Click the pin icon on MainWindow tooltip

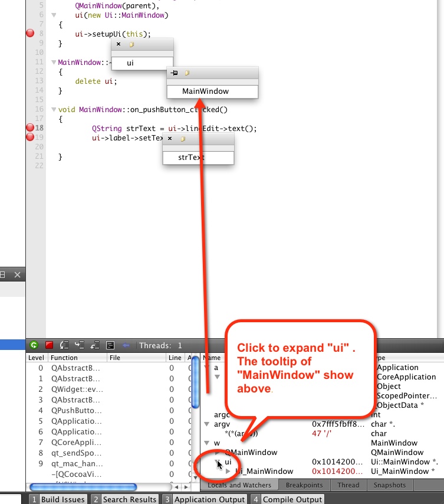click(x=174, y=73)
